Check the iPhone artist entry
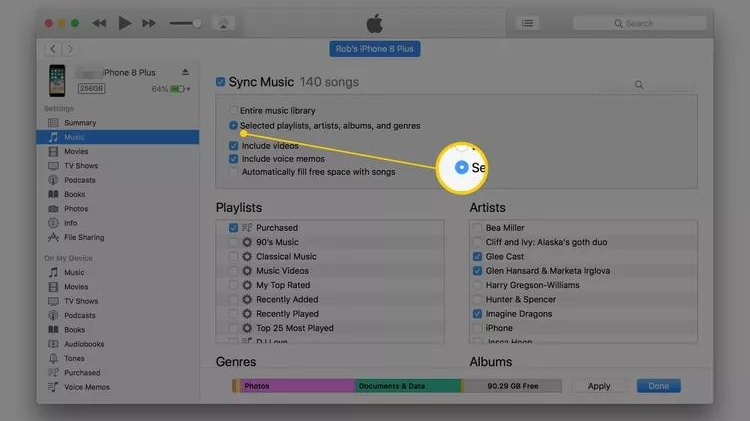This screenshot has width=750, height=421. [477, 328]
